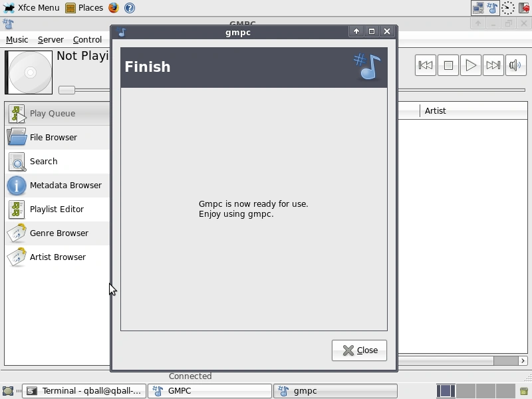Skip to the previous track
Screen dimensions: 532x399
point(425,65)
